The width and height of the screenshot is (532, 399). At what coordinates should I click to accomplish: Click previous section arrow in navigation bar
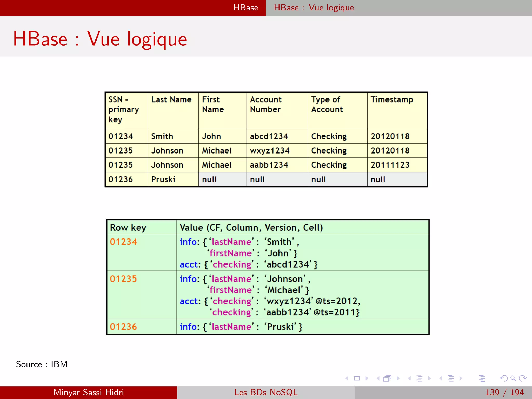pyautogui.click(x=441, y=378)
